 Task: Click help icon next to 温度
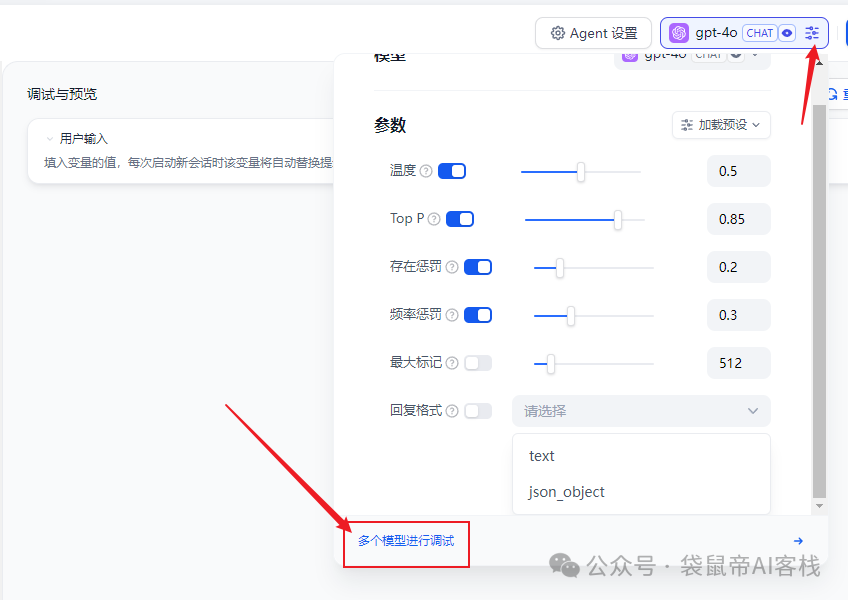426,171
